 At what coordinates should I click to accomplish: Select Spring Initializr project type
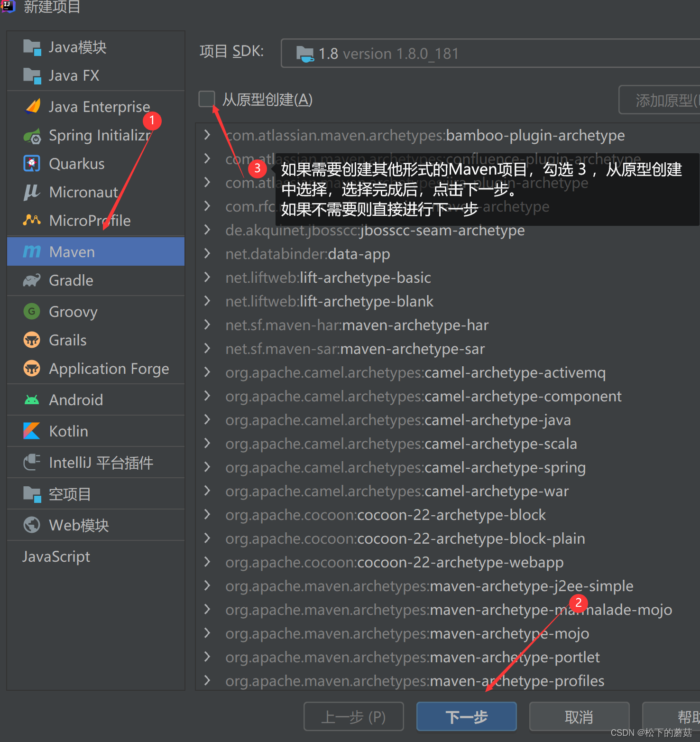coord(96,136)
